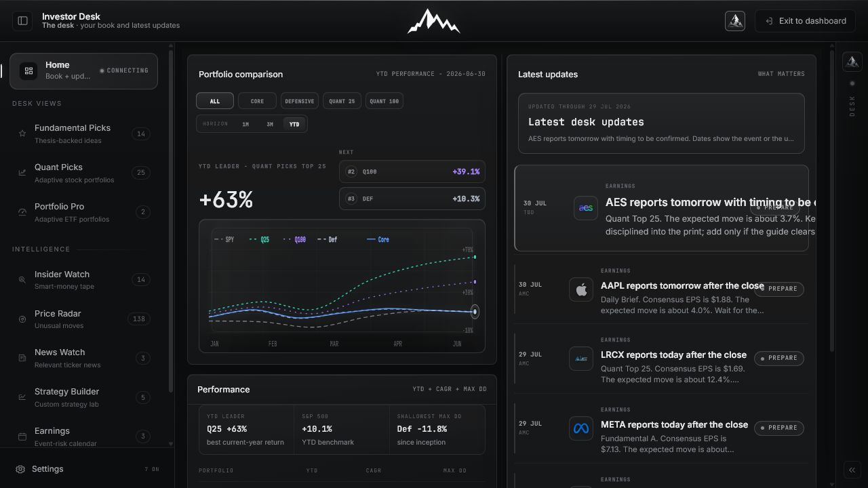Image resolution: width=868 pixels, height=488 pixels.
Task: Click PREPARE for META earnings
Action: coord(779,428)
